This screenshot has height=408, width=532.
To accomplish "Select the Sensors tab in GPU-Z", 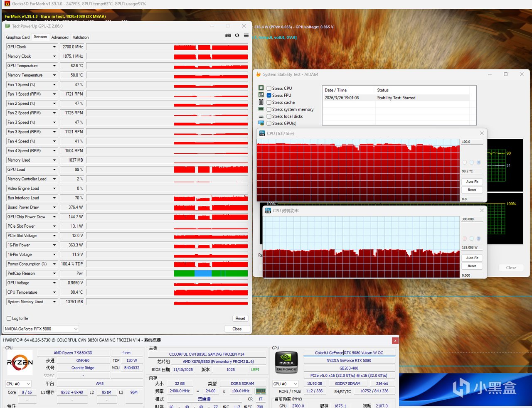I will 40,37.
